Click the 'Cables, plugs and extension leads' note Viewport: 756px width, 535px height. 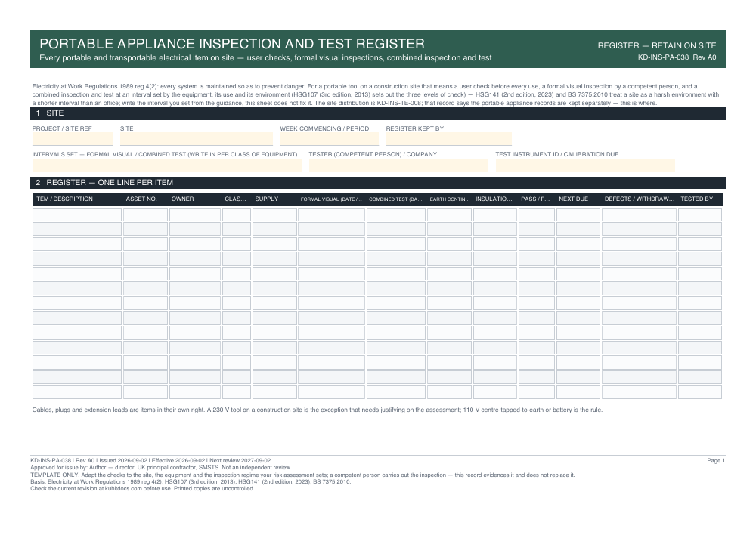tap(318, 410)
